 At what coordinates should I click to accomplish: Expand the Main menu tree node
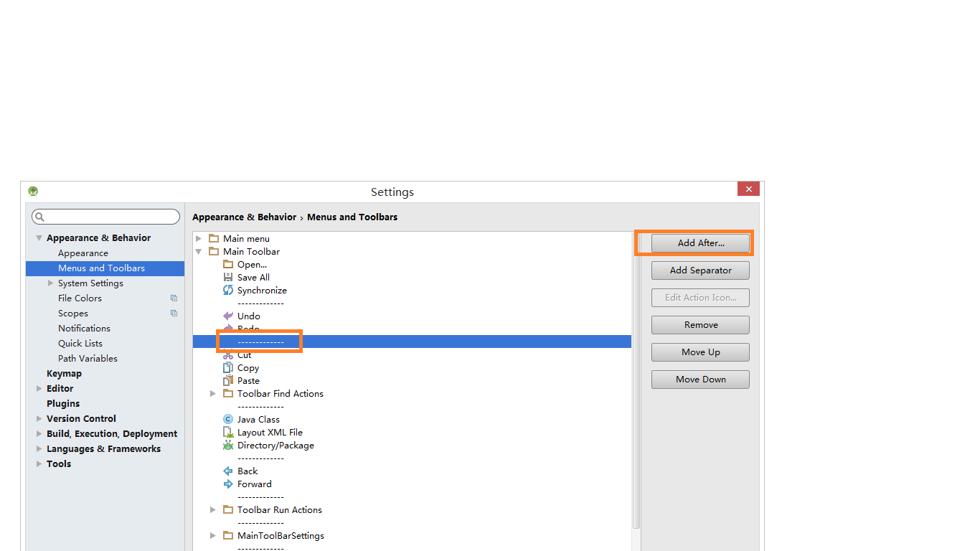tap(199, 238)
